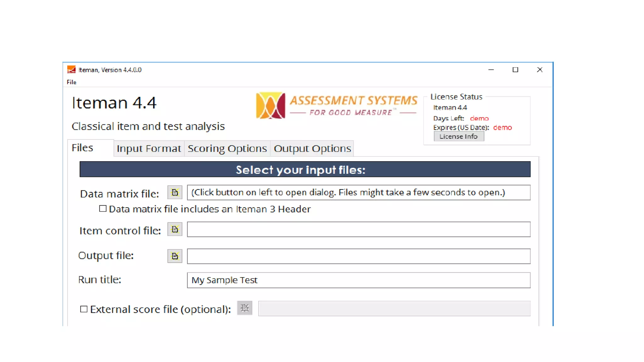The image size is (644, 362).
Task: Check the External score file option
Action: [x=84, y=309]
